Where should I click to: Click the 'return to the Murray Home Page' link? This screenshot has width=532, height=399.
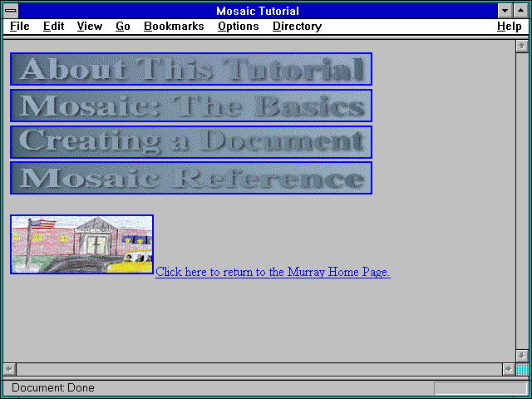coord(273,272)
